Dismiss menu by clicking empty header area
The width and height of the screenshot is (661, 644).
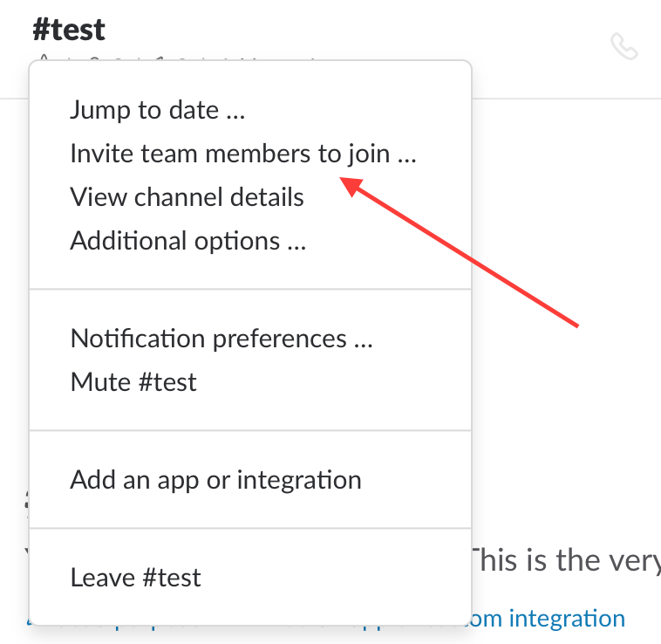pyautogui.click(x=337, y=30)
